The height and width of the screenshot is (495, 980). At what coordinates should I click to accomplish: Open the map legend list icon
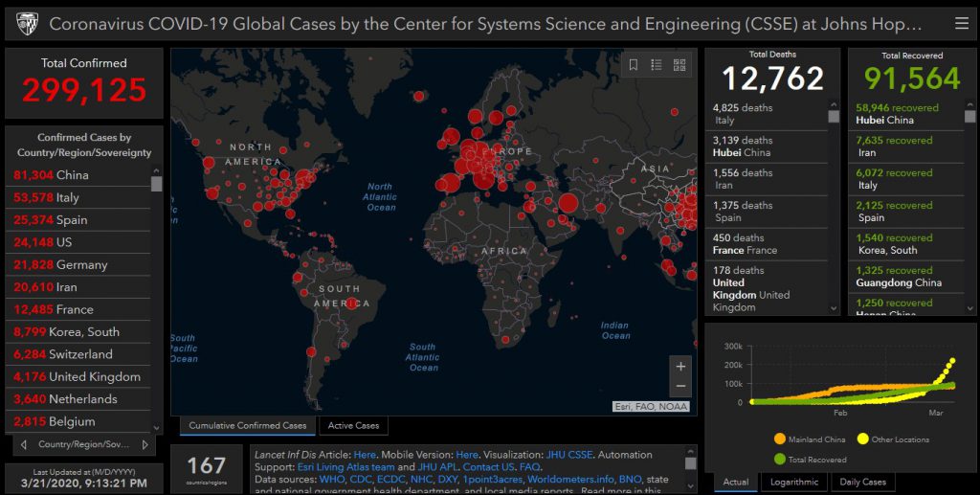point(657,64)
